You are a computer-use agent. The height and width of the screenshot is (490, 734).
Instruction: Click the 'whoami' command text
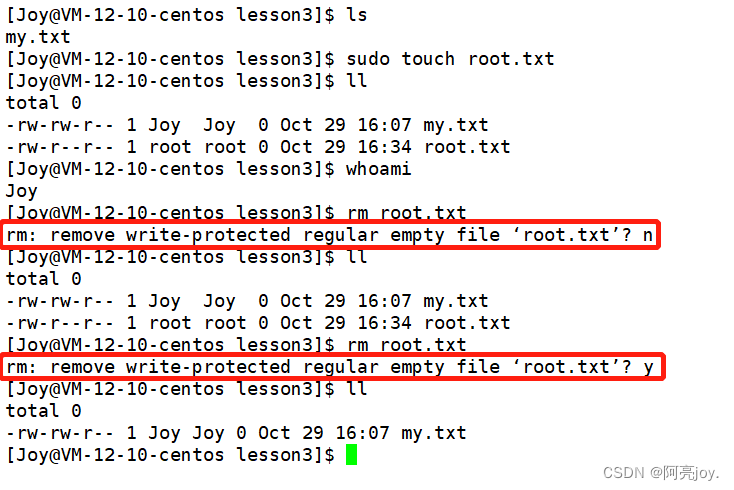[378, 169]
